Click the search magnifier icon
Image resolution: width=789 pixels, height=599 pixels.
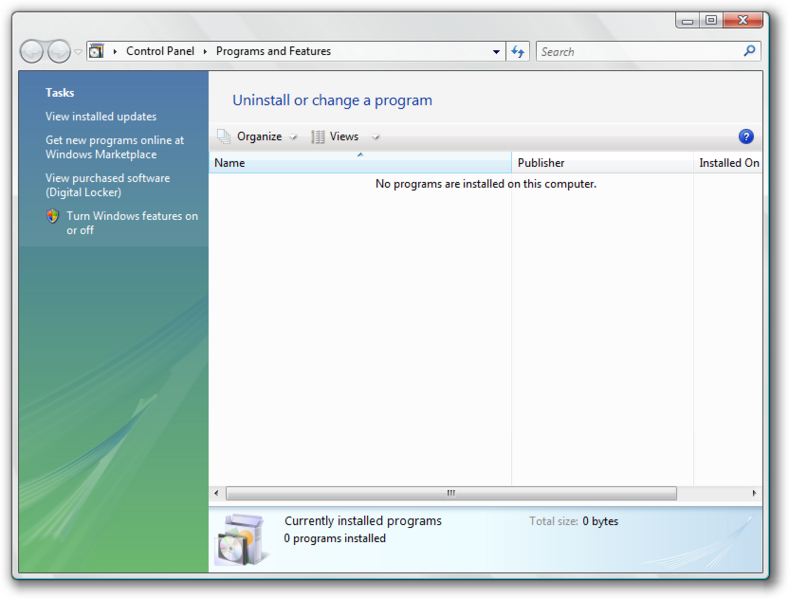coord(749,51)
